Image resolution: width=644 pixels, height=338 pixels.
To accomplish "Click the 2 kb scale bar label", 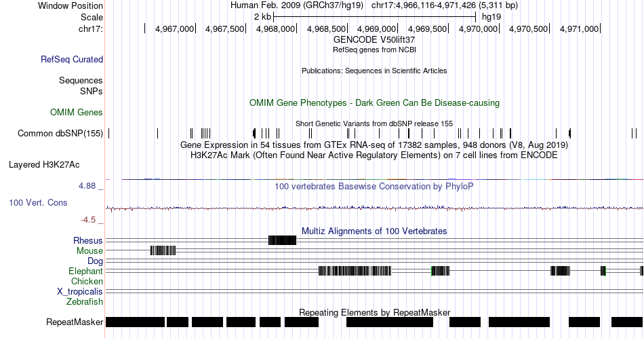I will (x=263, y=17).
